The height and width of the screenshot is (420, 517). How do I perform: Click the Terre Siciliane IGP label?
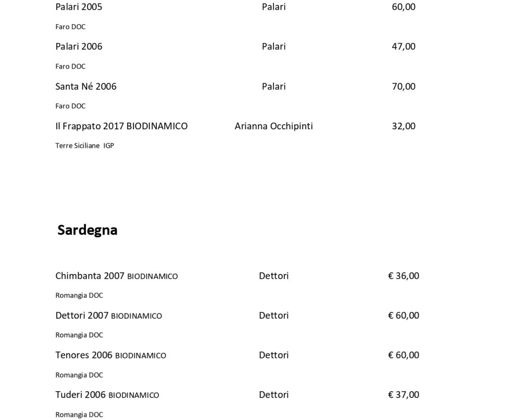coord(85,146)
